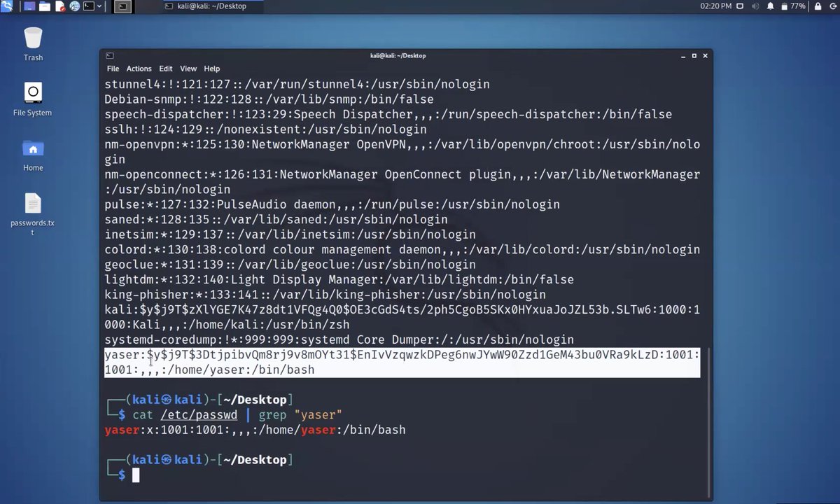Screen dimensions: 840x504
Task: Click the 'geoclue:*:131:139' line
Action: pyautogui.click(x=290, y=265)
